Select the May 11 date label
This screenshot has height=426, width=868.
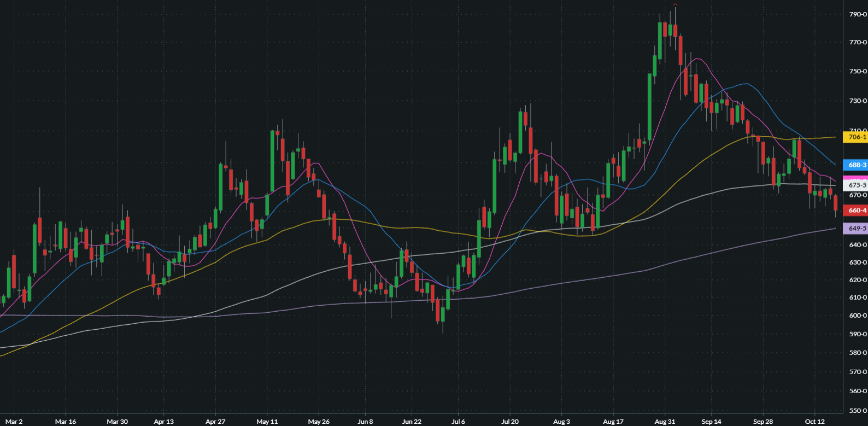267,422
